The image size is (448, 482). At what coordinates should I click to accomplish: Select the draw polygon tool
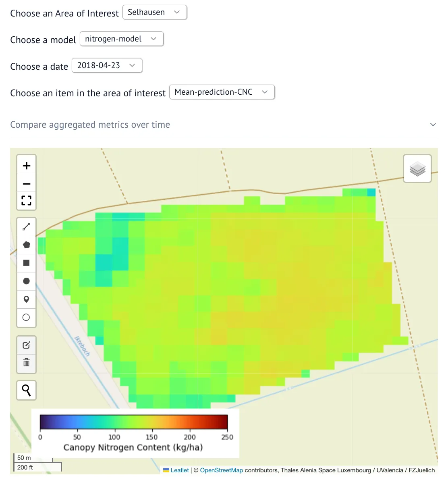27,245
